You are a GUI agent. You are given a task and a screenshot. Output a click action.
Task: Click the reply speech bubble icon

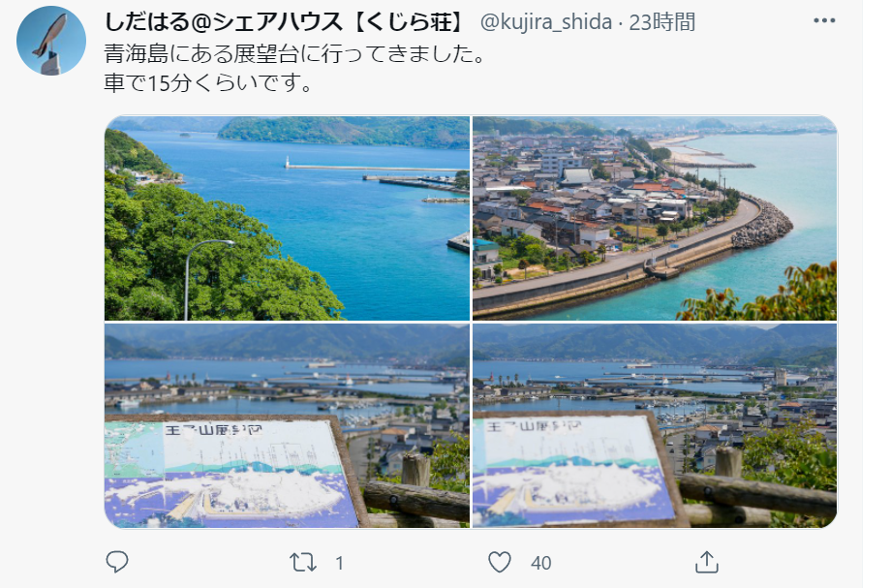pyautogui.click(x=117, y=562)
